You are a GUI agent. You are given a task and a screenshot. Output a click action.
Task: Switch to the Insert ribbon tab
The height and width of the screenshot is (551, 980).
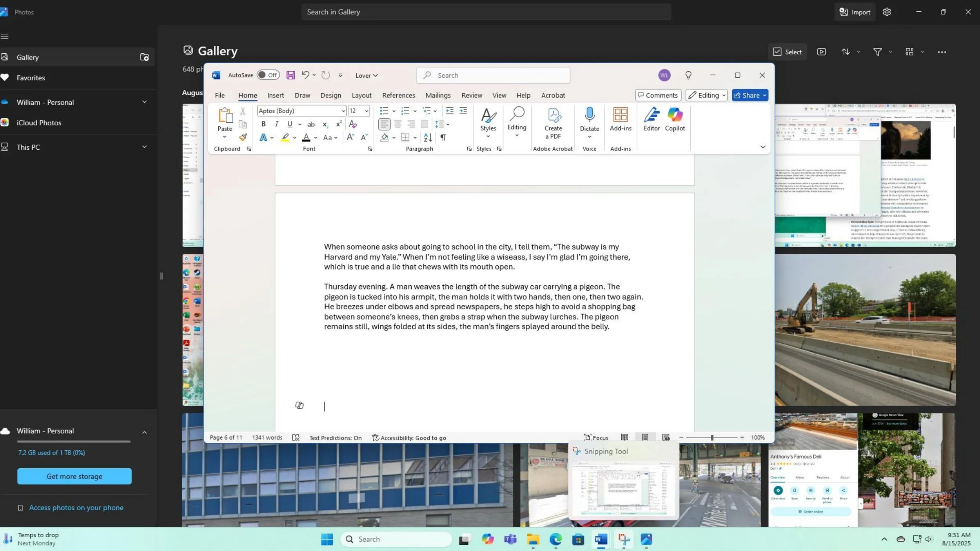276,95
